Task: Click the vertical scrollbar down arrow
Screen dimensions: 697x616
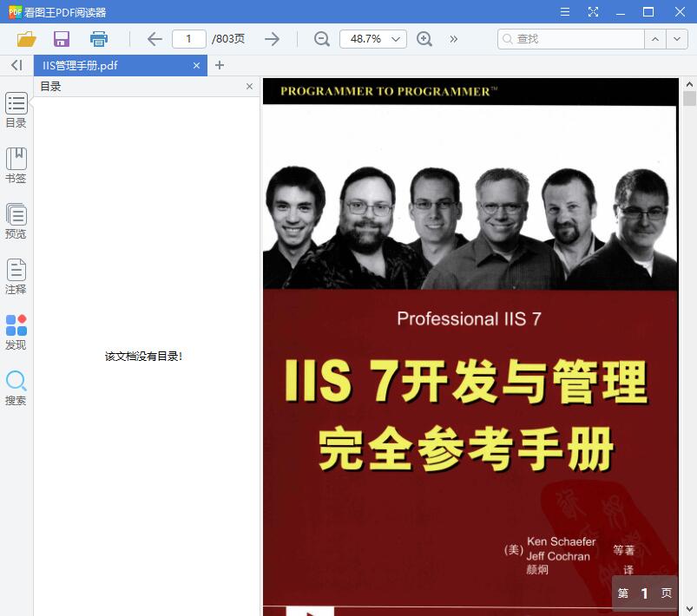Action: (689, 609)
